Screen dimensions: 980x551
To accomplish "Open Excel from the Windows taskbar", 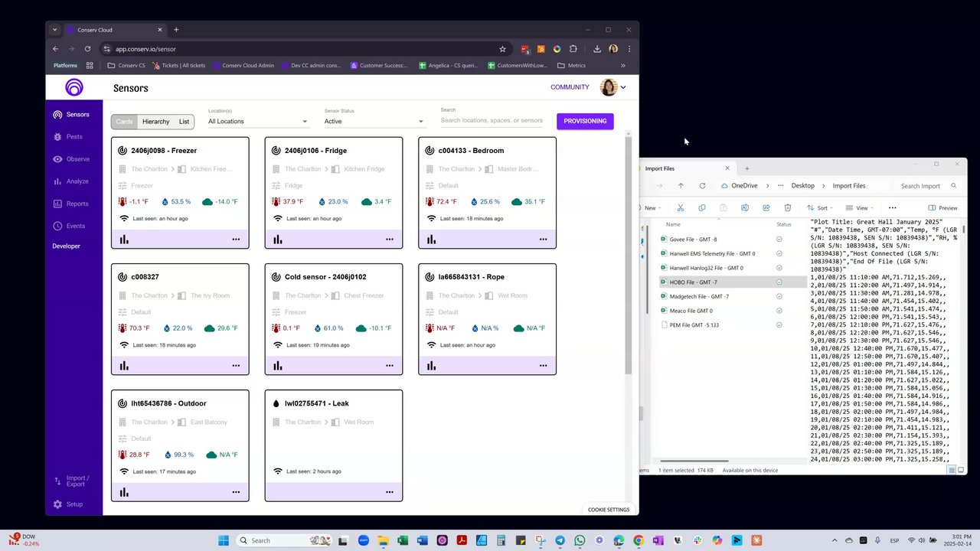I will point(402,540).
